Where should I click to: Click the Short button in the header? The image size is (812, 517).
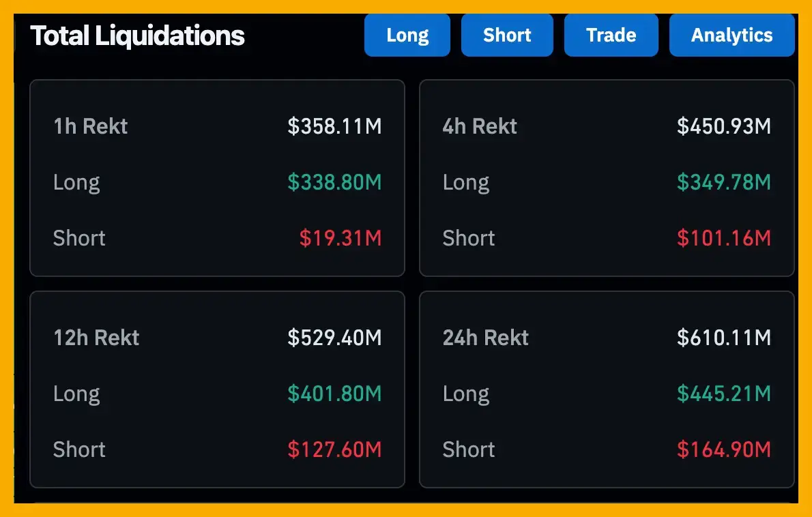(x=507, y=35)
